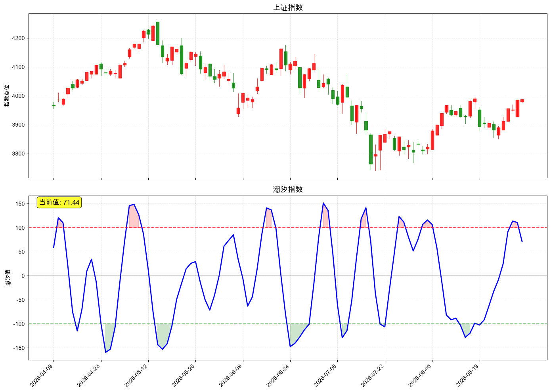Viewport: 551px width, 392px height.
Task: Click the date label 2026-08-05
Action: (x=422, y=375)
